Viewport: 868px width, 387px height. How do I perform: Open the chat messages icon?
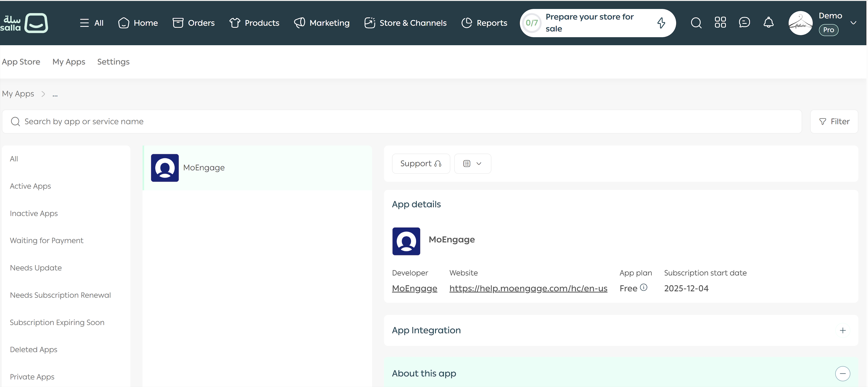pos(744,23)
